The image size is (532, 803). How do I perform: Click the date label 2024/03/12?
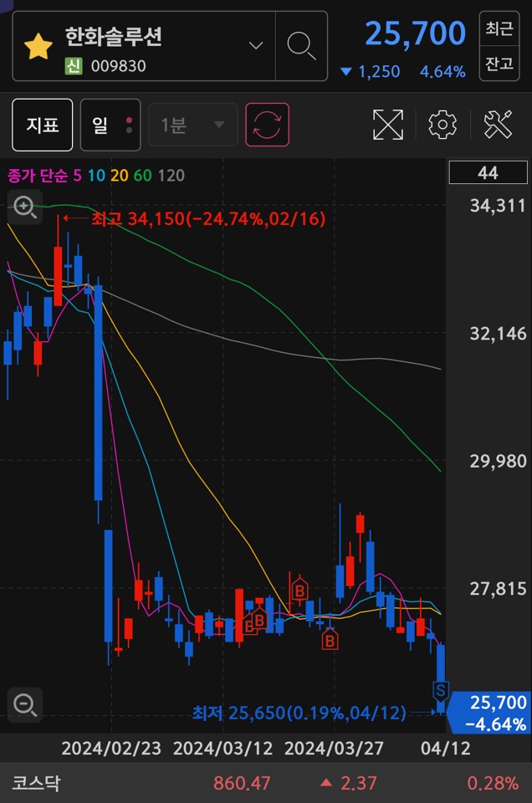coord(223,748)
